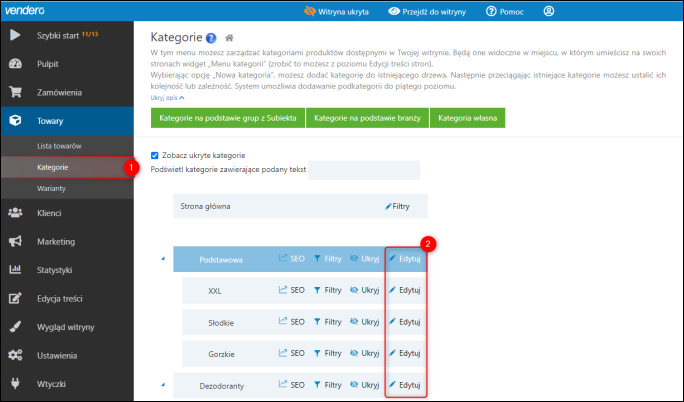Open SEO for the Słodkie category
The width and height of the screenshot is (684, 402).
pyautogui.click(x=292, y=322)
